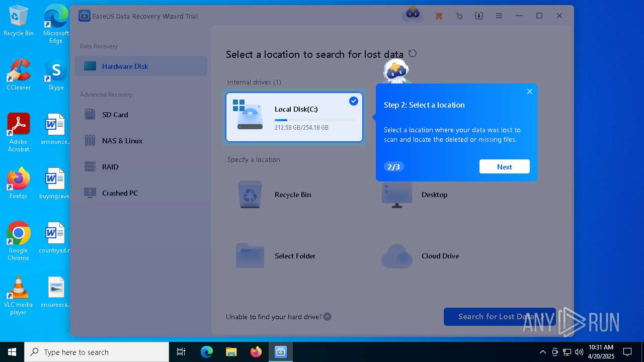This screenshot has height=362, width=644.
Task: Open Google Chrome desktop shortcut
Action: point(19,241)
